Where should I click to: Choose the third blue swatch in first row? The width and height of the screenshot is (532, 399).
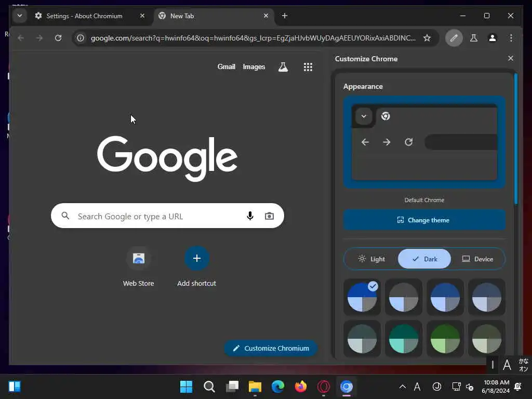pyautogui.click(x=445, y=297)
